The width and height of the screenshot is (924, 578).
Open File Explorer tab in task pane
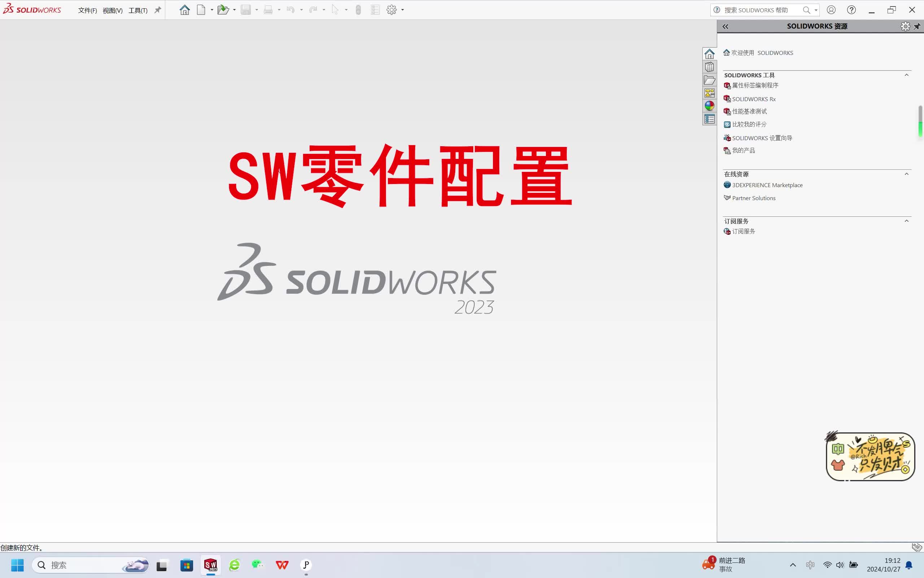pos(709,80)
